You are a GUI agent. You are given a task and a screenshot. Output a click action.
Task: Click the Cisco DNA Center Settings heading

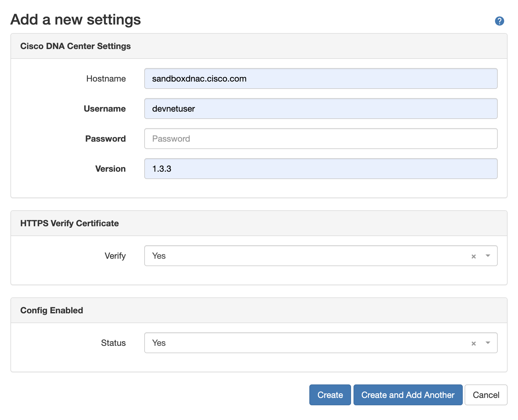coord(75,46)
